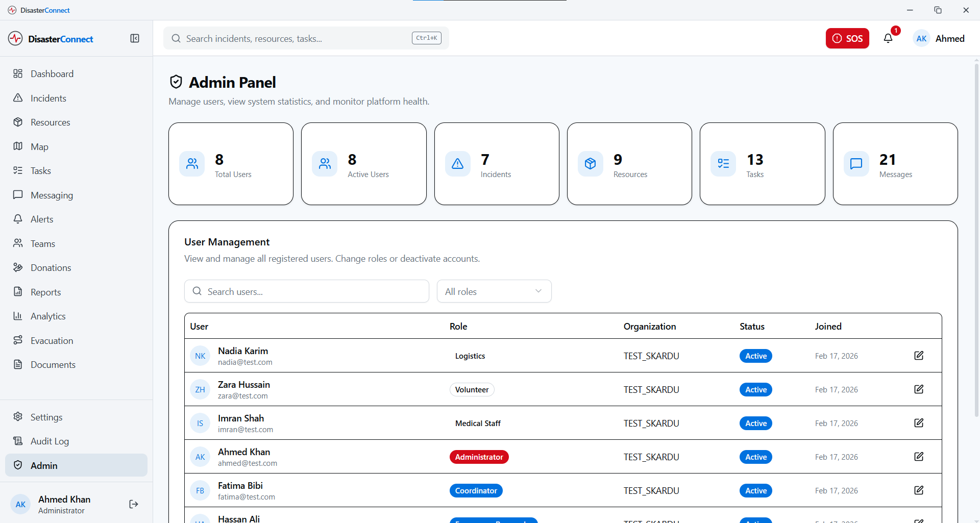Click the Search users input field

(306, 291)
